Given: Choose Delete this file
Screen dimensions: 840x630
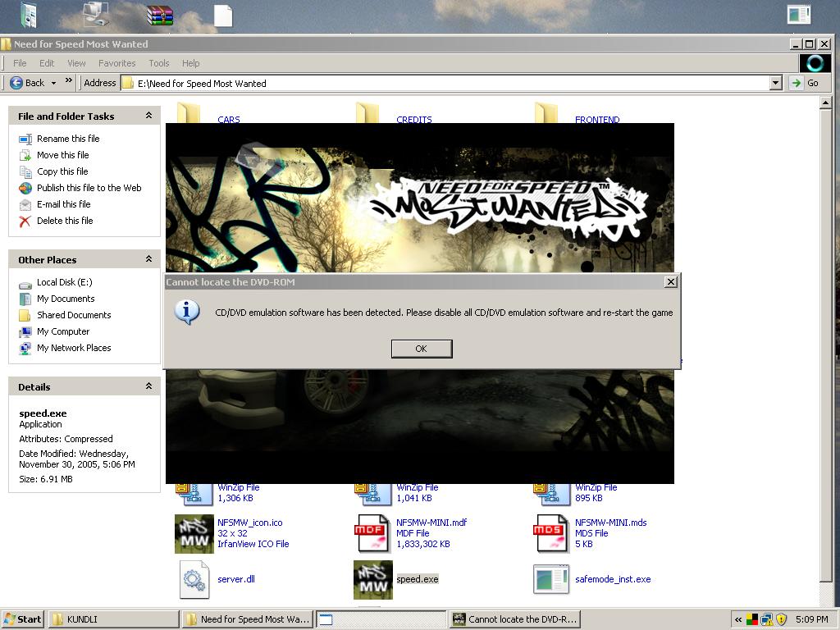Looking at the screenshot, I should point(65,221).
